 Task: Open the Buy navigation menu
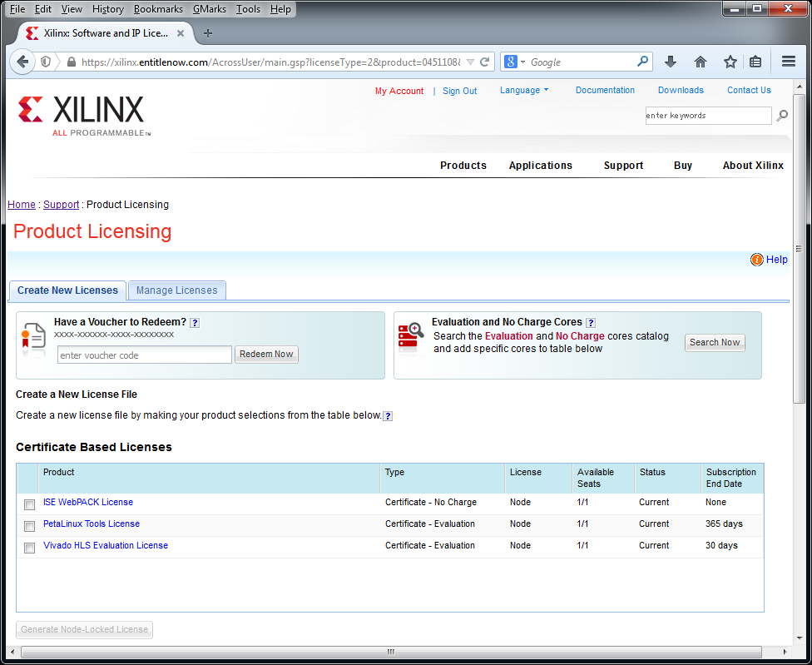pos(682,166)
